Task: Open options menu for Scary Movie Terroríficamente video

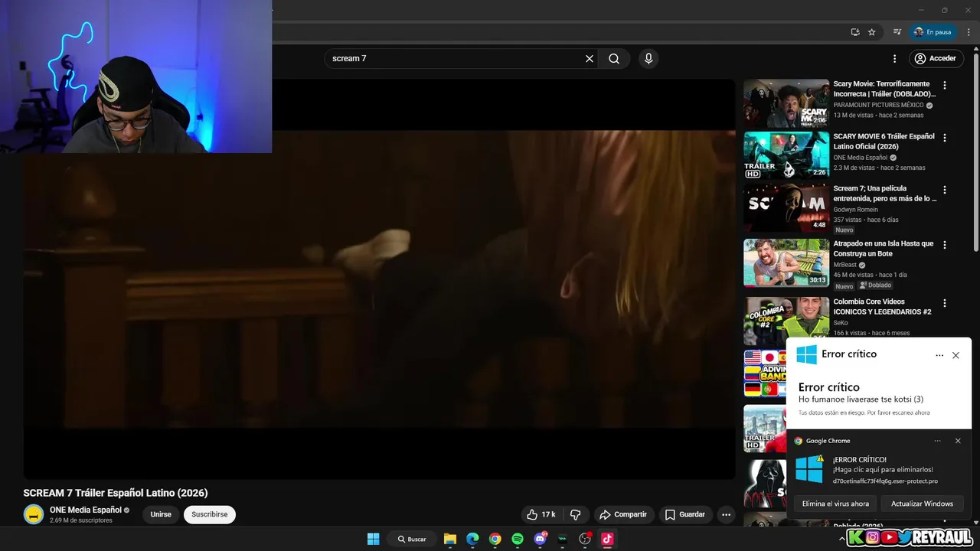Action: (945, 86)
